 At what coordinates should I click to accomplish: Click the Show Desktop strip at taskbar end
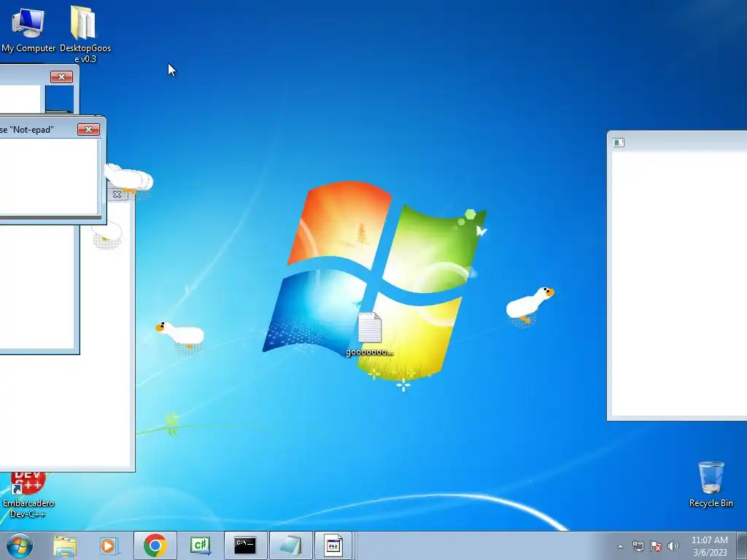742,545
